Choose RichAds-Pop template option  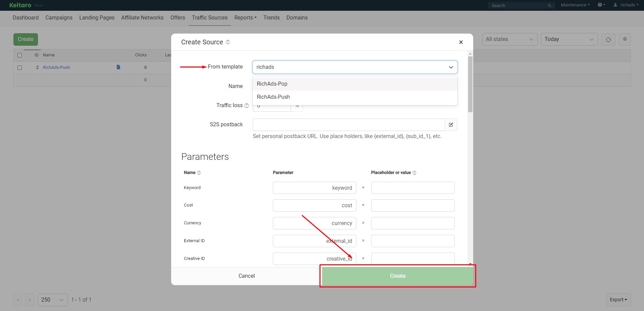(x=355, y=84)
